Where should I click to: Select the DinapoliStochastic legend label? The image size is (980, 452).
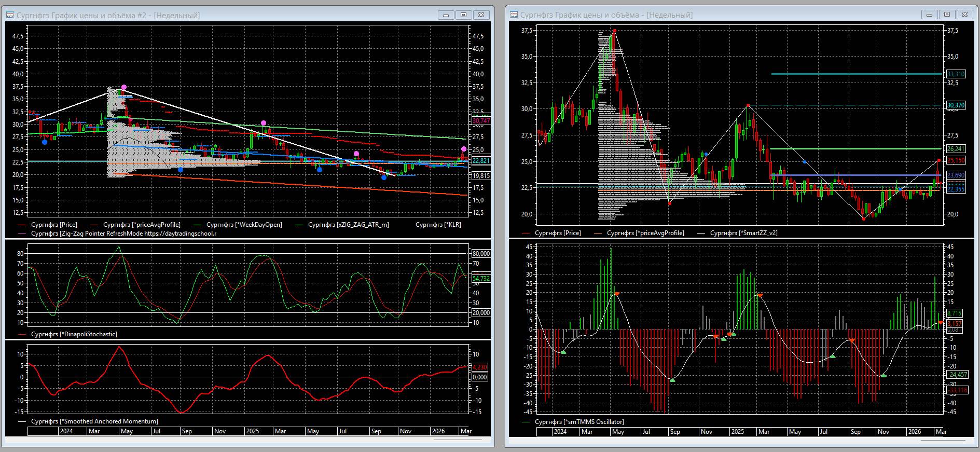(x=74, y=334)
